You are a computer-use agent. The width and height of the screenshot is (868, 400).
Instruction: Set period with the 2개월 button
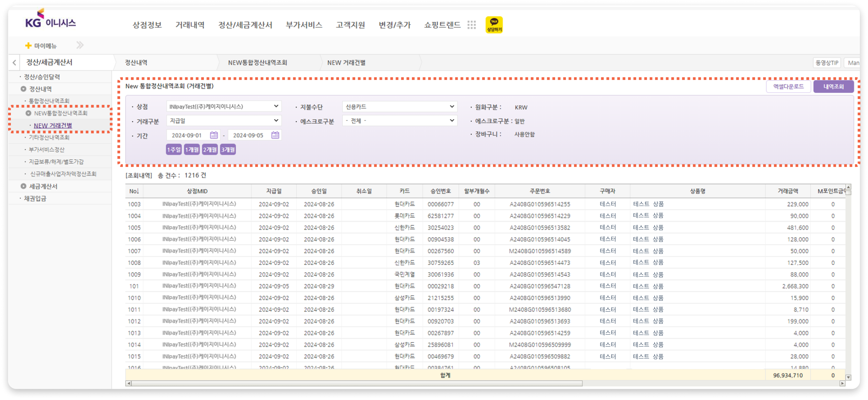210,150
